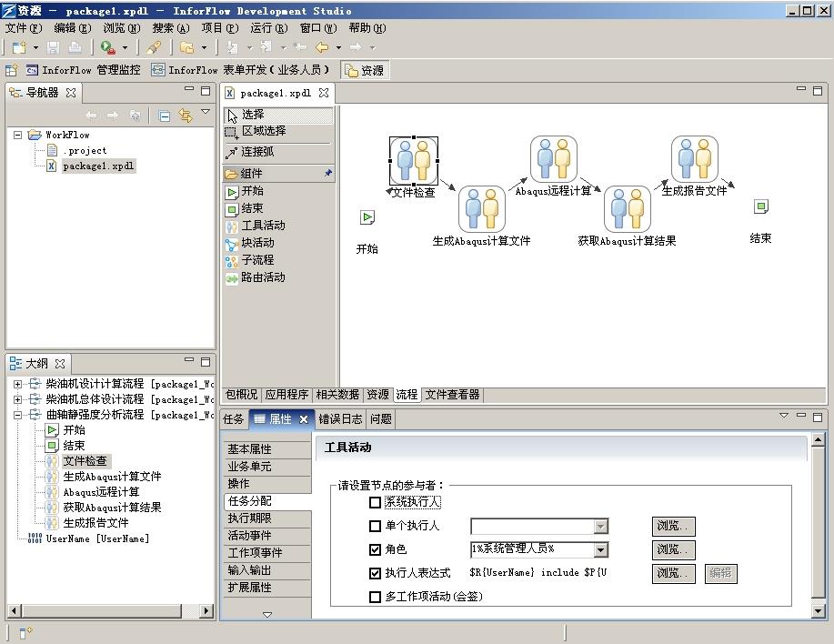This screenshot has height=644, width=834.
Task: Select 生成报告文件 in outline tree
Action: 95,523
